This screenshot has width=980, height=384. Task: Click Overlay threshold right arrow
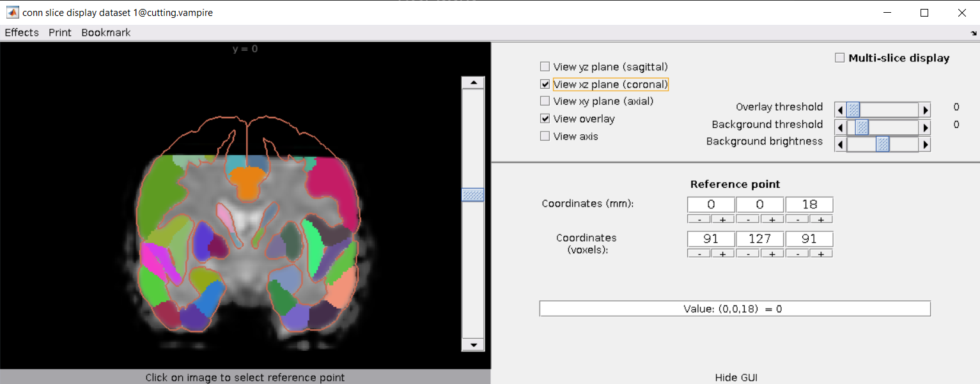pos(924,110)
